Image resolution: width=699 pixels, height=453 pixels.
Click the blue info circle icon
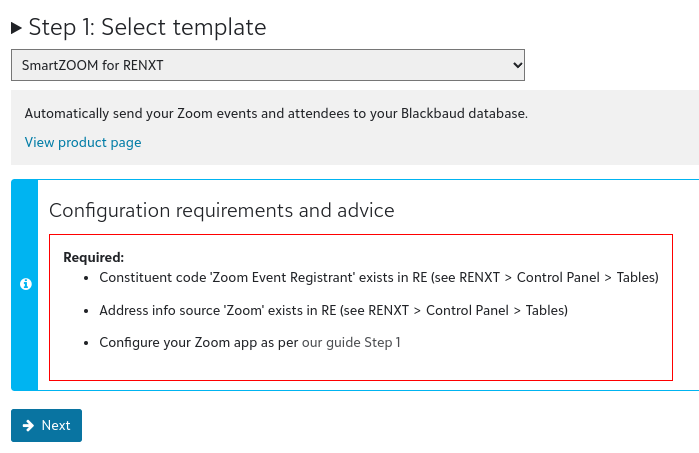coord(26,284)
